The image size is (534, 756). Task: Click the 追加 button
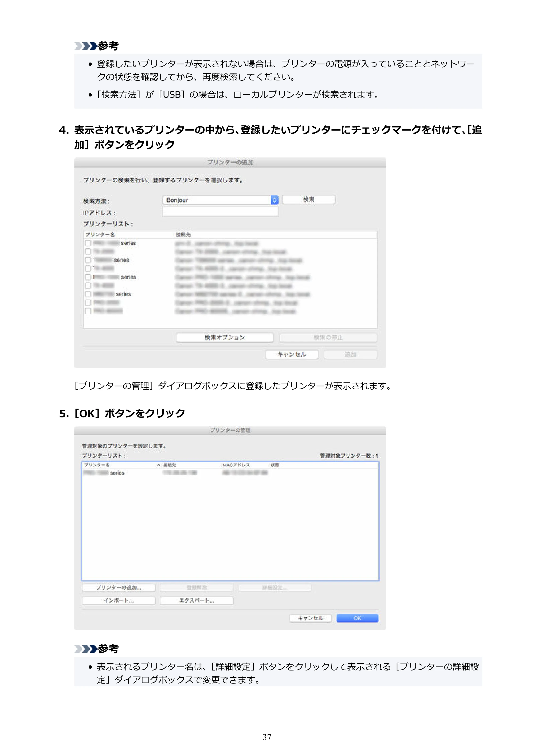coord(350,355)
